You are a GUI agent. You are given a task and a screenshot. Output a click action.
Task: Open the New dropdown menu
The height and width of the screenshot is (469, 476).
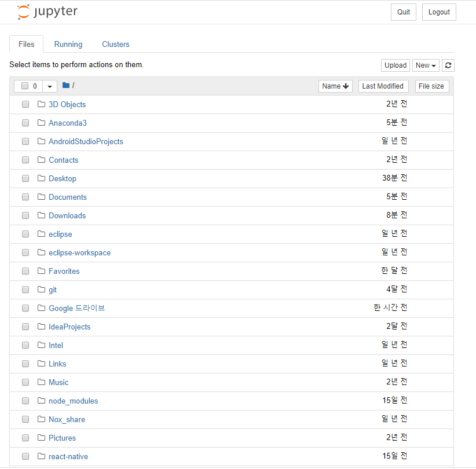pyautogui.click(x=426, y=65)
